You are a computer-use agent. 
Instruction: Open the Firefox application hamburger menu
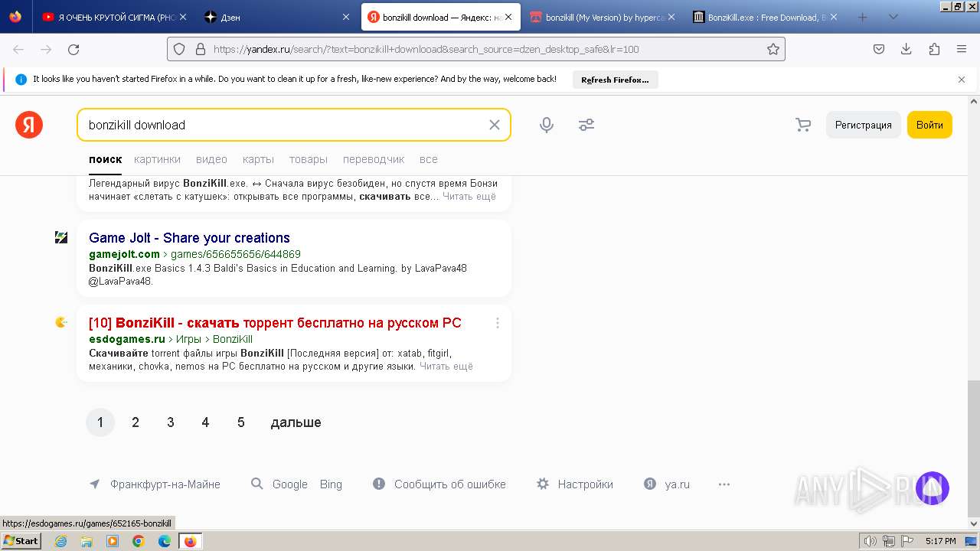click(x=962, y=49)
